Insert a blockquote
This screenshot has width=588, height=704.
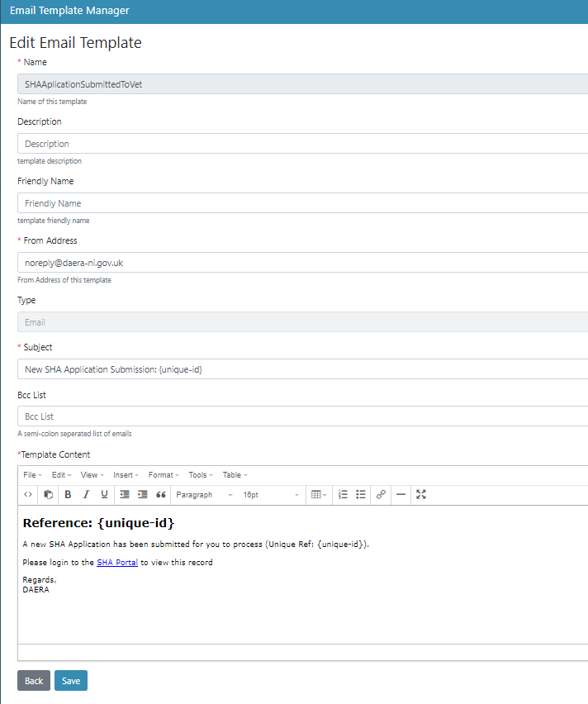coord(161,495)
